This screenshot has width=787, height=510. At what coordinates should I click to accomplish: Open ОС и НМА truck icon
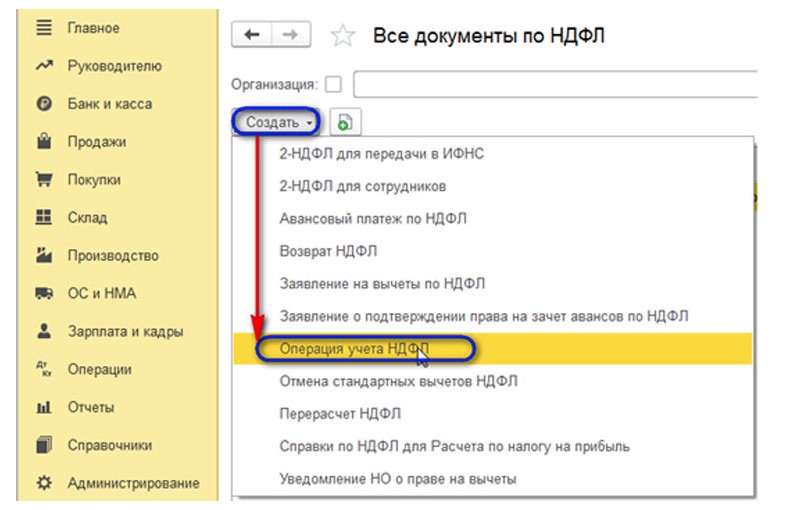point(43,294)
